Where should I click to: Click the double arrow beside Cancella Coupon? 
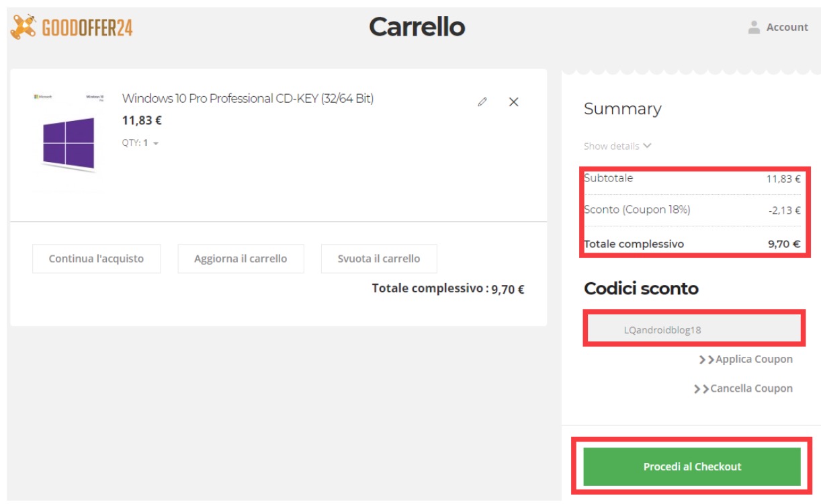click(x=701, y=389)
